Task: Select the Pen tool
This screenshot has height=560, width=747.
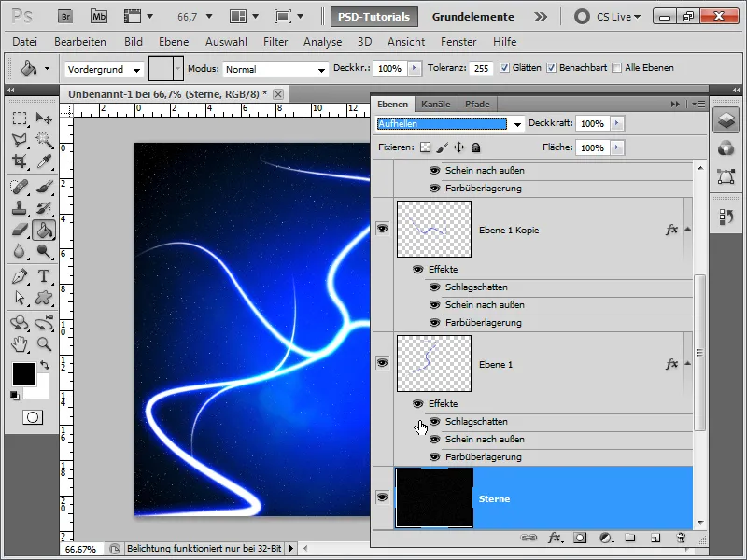Action: click(x=20, y=276)
